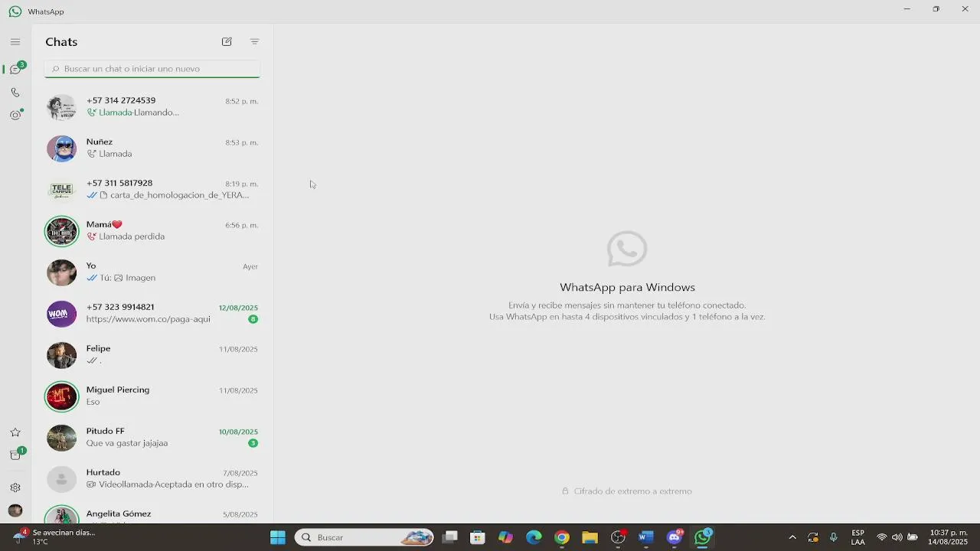Open the hamburger navigation menu

click(x=15, y=42)
